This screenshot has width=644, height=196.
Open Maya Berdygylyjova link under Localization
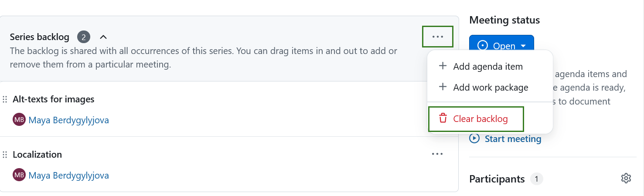coord(68,175)
